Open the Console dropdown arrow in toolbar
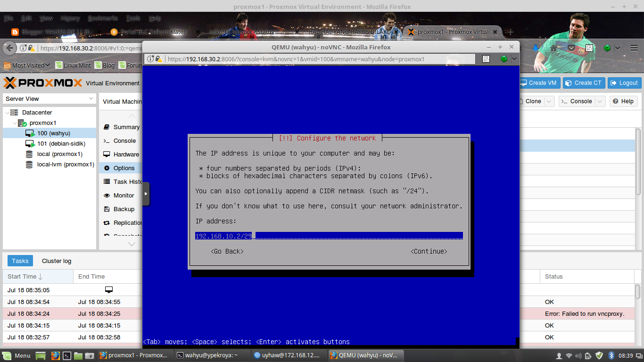The width and height of the screenshot is (644, 362). [600, 101]
